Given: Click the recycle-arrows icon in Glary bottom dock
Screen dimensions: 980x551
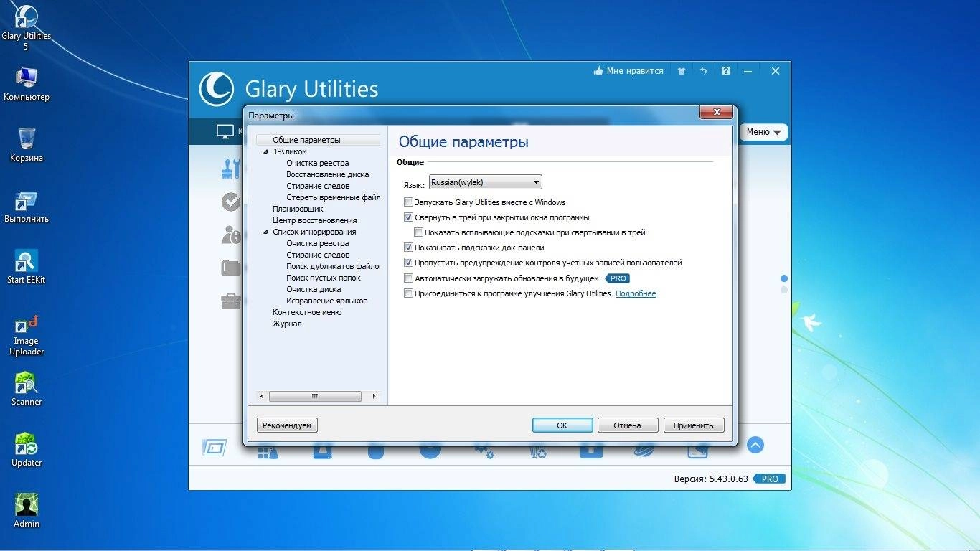Looking at the screenshot, I should tap(537, 451).
